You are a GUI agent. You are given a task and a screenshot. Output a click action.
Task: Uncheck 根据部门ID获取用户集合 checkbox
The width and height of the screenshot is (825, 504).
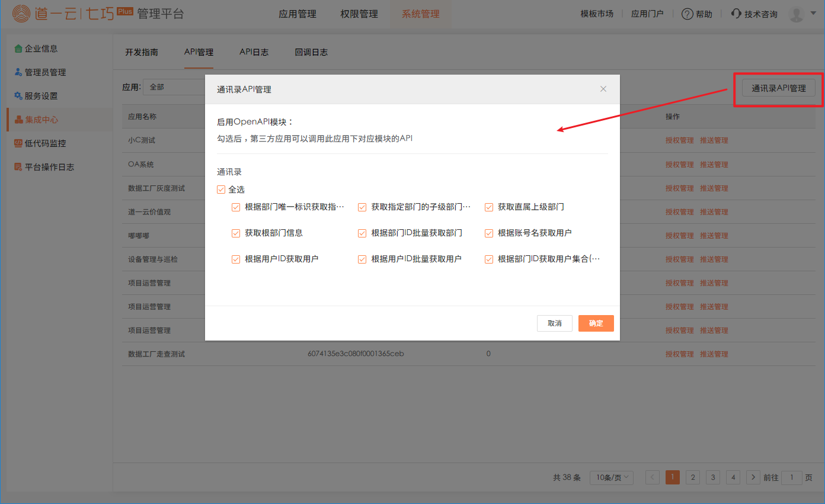[489, 259]
